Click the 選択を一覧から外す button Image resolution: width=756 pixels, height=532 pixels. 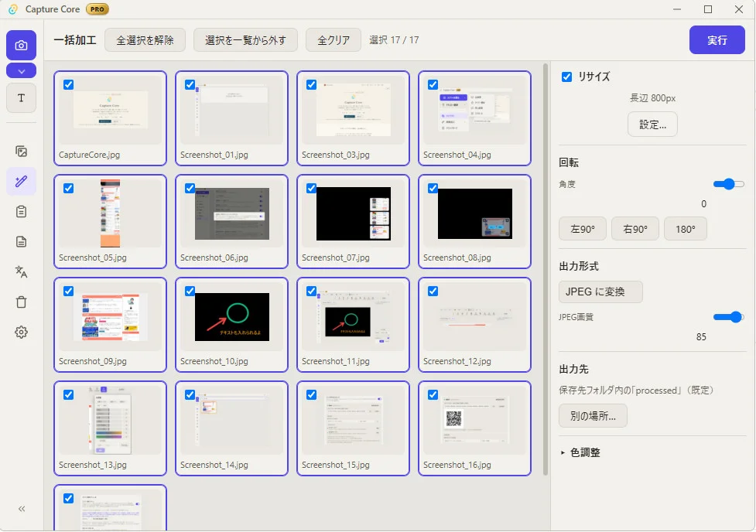(x=245, y=40)
